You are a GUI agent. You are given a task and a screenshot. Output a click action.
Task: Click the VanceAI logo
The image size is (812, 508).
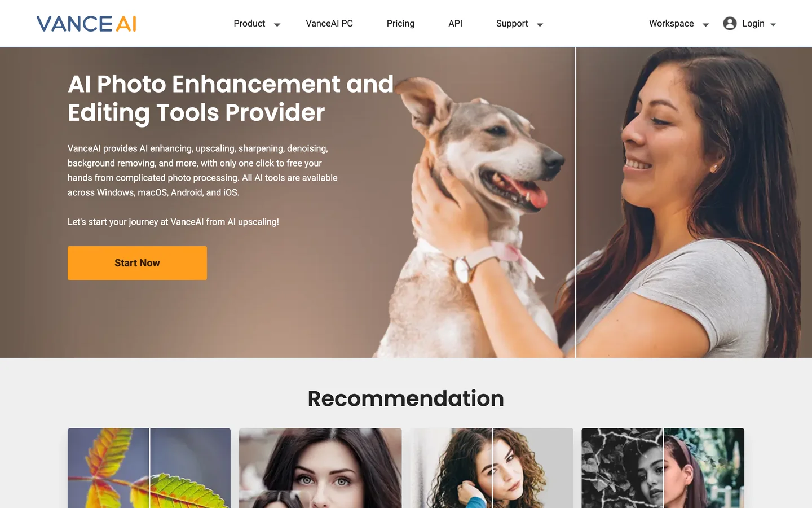(86, 24)
